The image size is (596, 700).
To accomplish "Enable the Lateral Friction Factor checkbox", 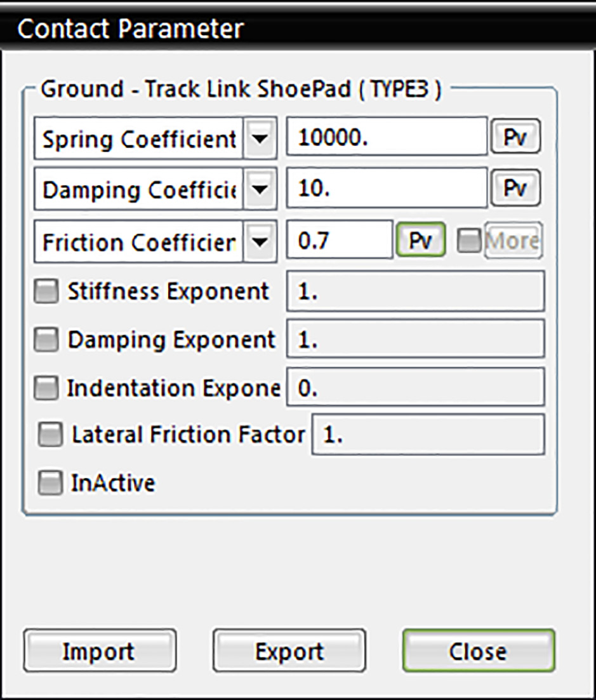I will (x=51, y=434).
